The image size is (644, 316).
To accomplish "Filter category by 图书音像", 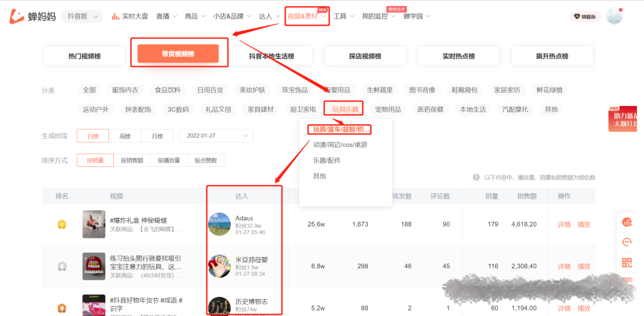I will point(422,90).
